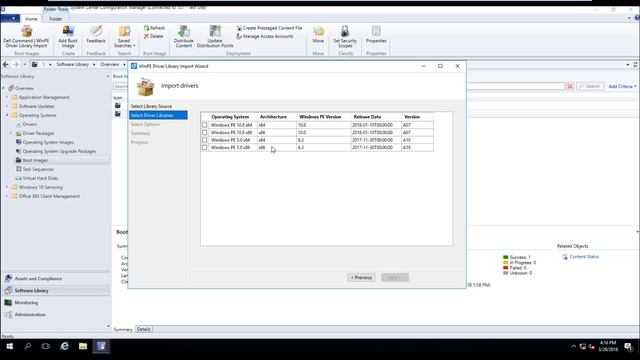This screenshot has height=360, width=640.
Task: Collapse the Operating Systems tree node
Action: pyautogui.click(x=7, y=115)
